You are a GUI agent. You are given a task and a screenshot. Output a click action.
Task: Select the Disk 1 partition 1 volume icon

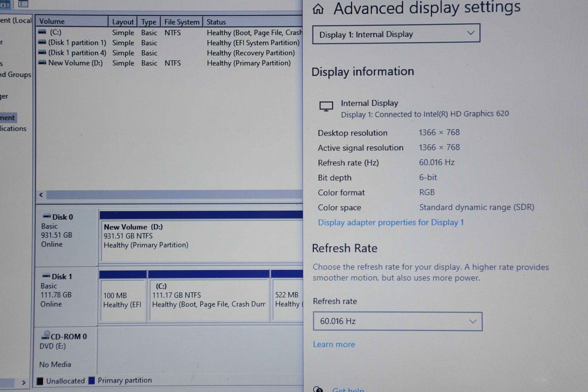[42, 43]
